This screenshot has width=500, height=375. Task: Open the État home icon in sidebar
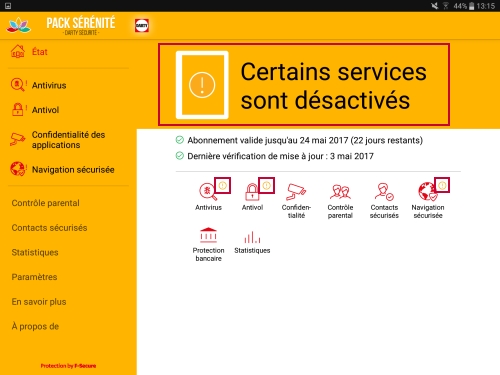(x=18, y=52)
